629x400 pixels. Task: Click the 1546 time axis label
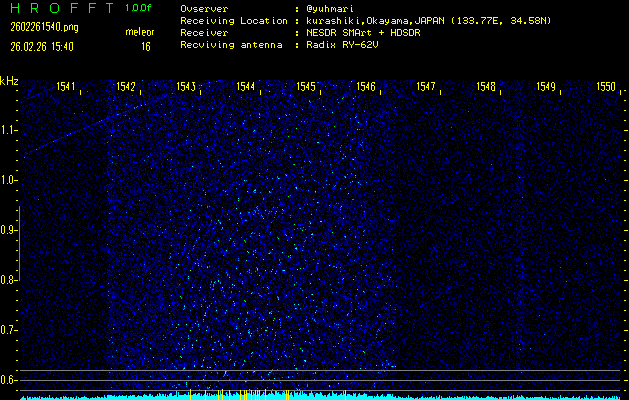[x=365, y=86]
